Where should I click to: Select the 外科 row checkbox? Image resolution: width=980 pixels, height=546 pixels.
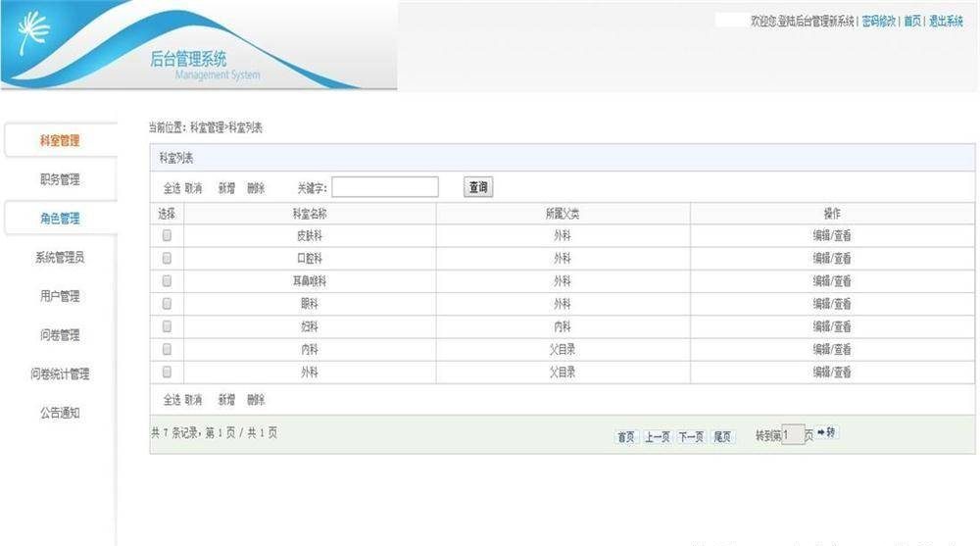click(167, 372)
